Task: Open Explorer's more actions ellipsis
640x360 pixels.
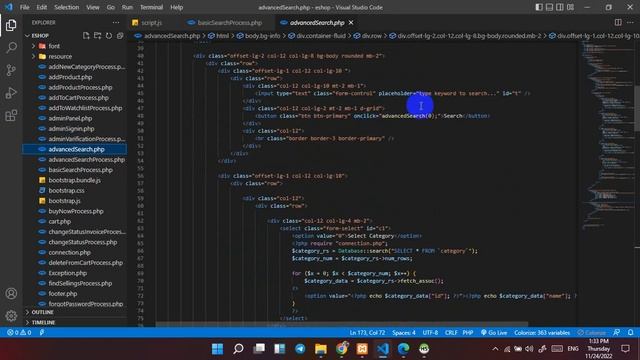Action: click(x=116, y=22)
